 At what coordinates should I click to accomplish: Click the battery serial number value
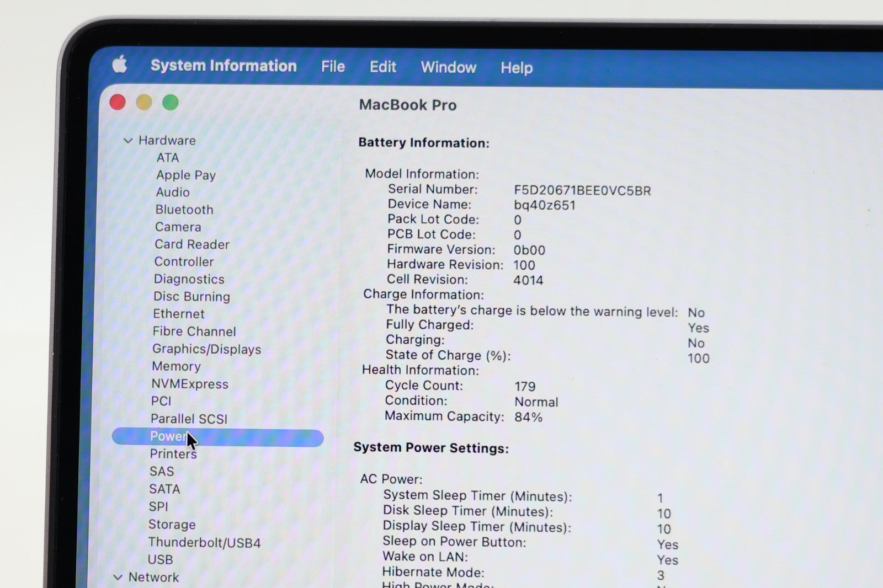pyautogui.click(x=582, y=191)
